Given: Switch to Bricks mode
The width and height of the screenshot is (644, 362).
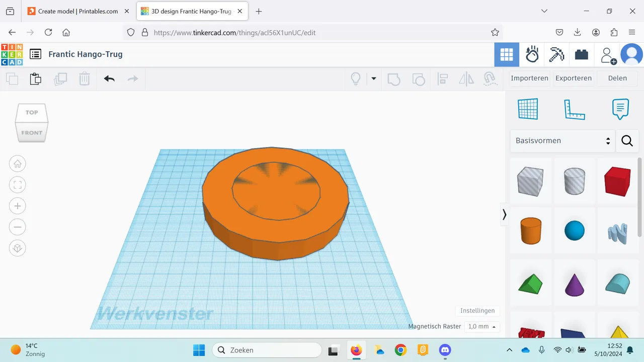Looking at the screenshot, I should (582, 54).
